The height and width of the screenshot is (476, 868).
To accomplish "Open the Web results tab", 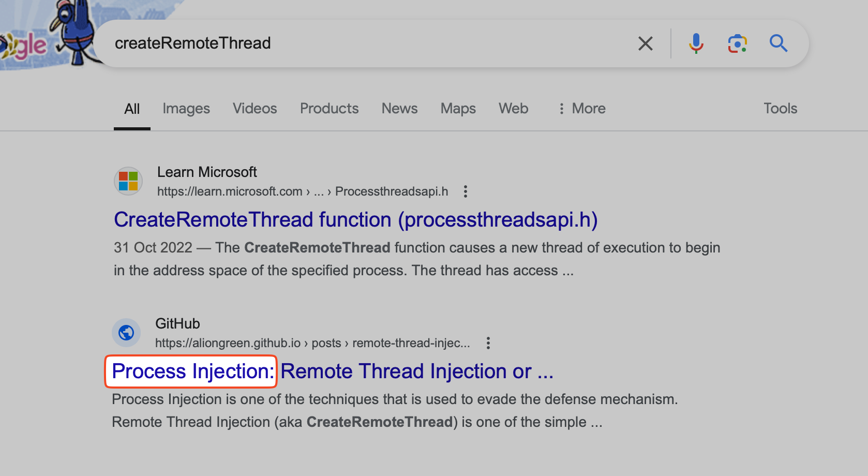I will tap(513, 109).
